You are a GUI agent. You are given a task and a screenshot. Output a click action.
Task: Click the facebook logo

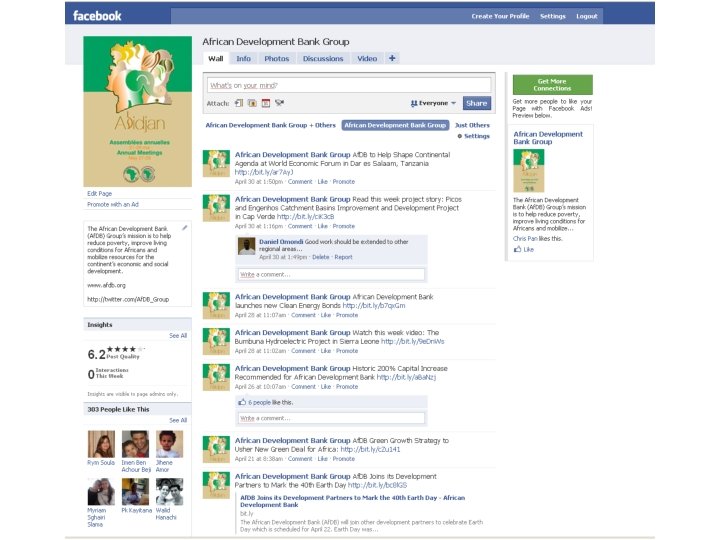point(97,16)
